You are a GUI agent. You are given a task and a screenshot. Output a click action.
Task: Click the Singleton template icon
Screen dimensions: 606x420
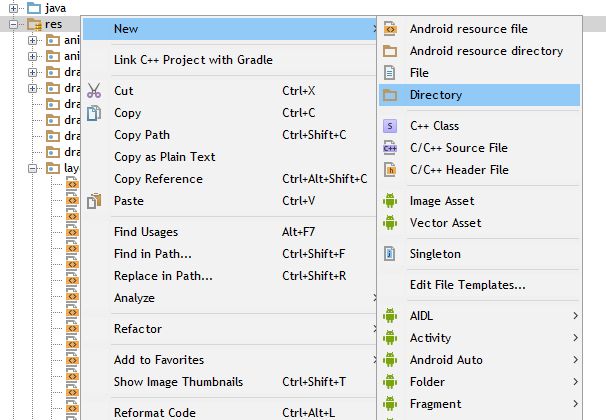pos(390,254)
